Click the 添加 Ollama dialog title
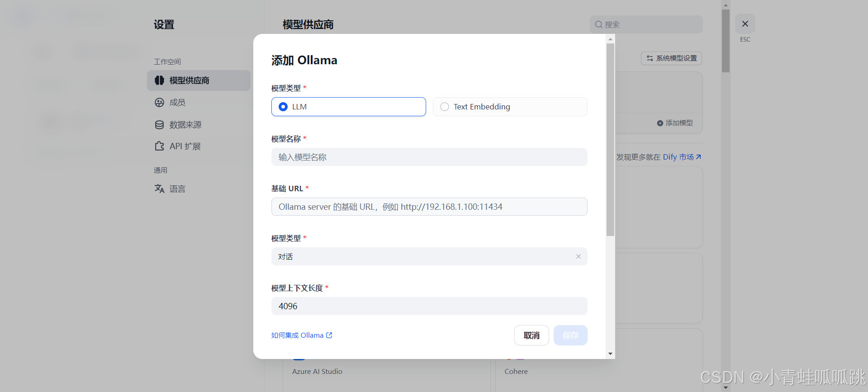This screenshot has height=392, width=868. coord(304,60)
